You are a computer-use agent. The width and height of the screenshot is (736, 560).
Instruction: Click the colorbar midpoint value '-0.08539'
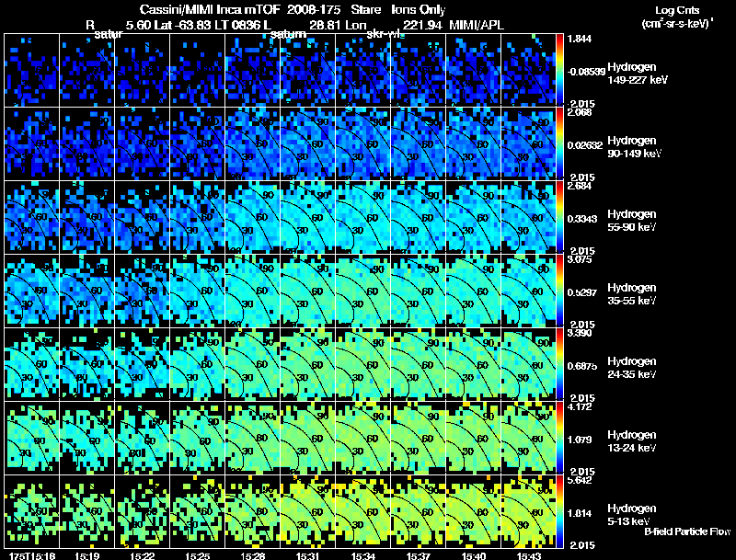586,72
